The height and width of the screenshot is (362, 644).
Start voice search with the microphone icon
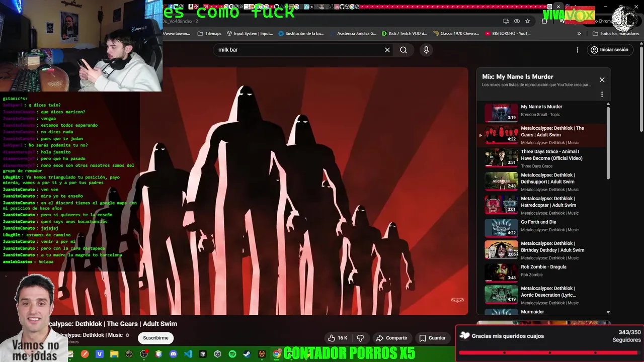tap(426, 50)
